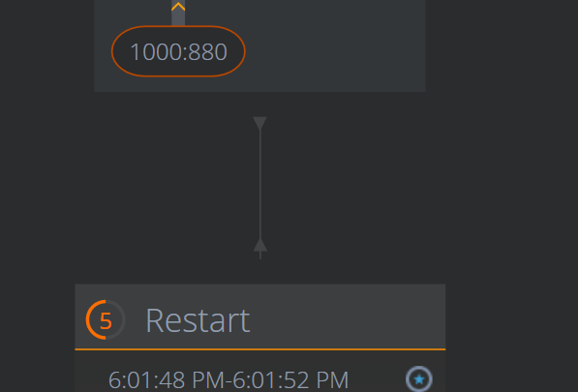Select the empty area of the upper card

[x=332, y=46]
